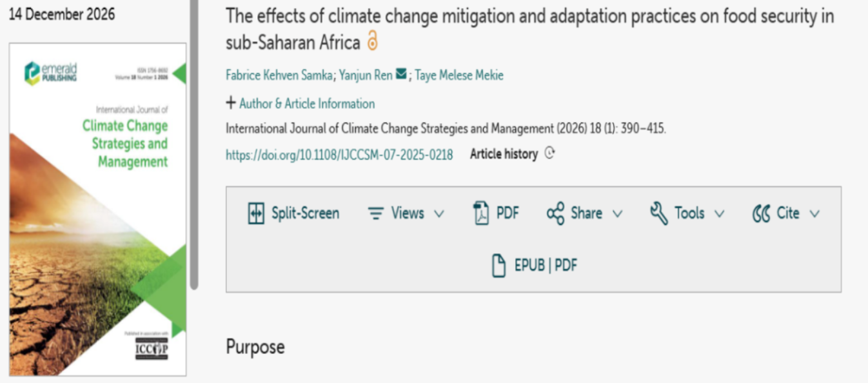Open author Taye Melese Mekie link
868x383 pixels.
[459, 75]
